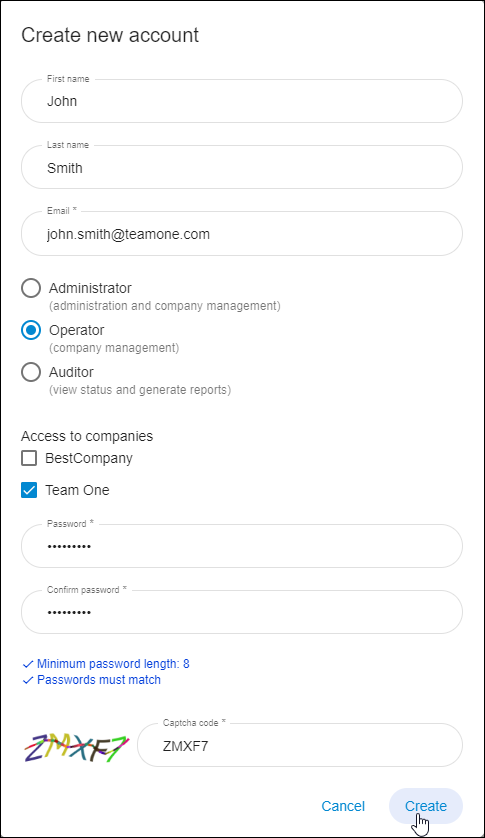Focus the First name field containing John
The height and width of the screenshot is (838, 485).
tap(242, 101)
